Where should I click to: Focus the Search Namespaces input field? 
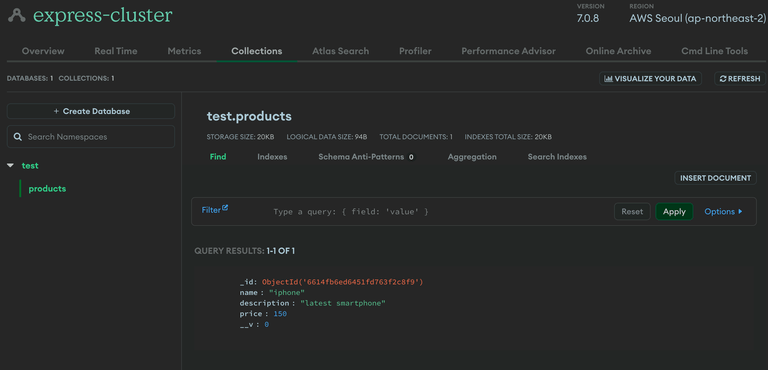(91, 137)
